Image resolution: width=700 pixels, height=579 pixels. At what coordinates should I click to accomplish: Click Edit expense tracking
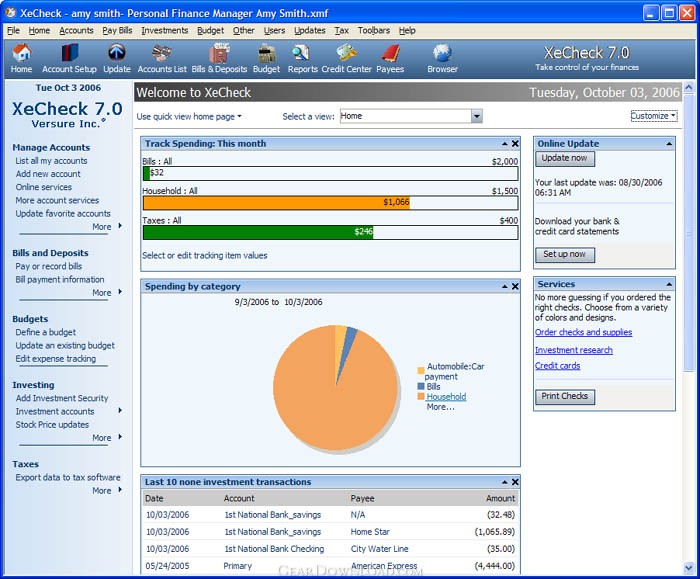coord(55,358)
